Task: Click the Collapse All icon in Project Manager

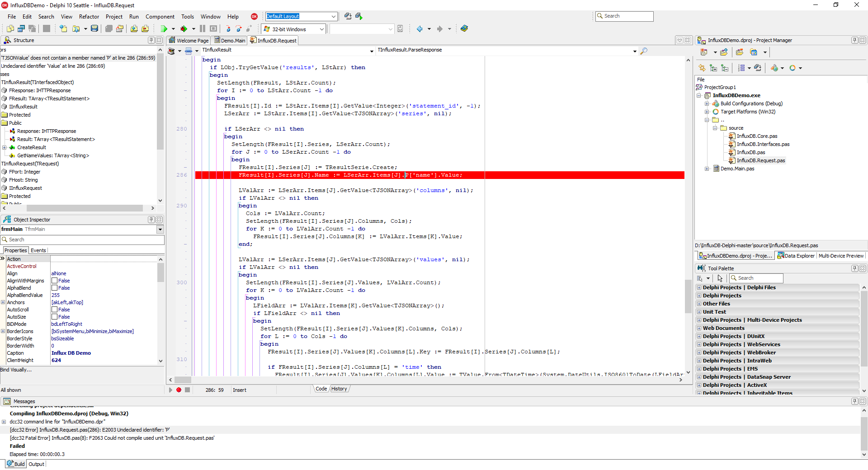Action: (x=725, y=68)
